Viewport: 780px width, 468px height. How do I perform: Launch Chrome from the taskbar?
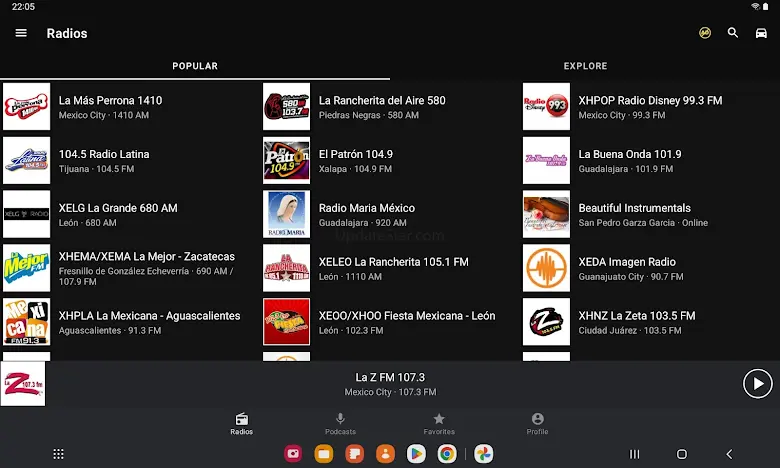447,454
